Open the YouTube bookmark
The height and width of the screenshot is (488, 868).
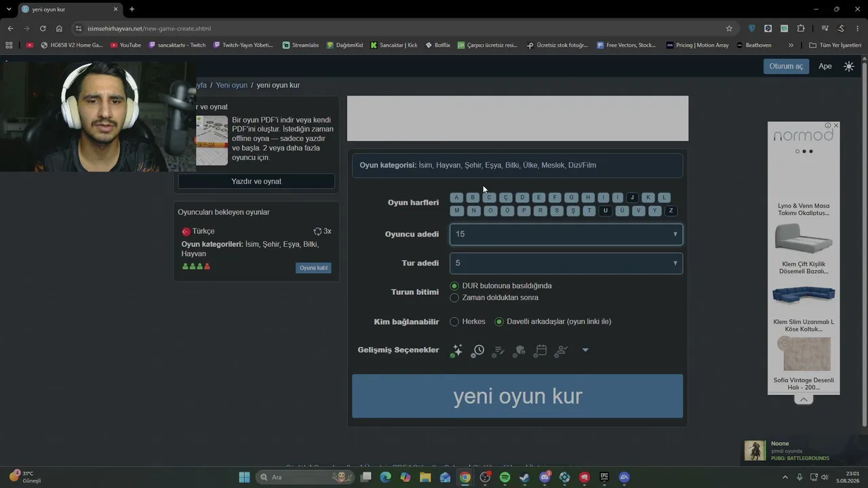click(125, 45)
